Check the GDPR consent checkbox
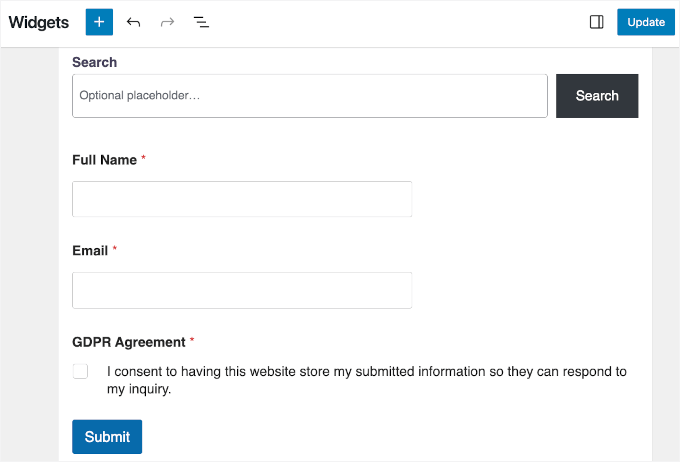The height and width of the screenshot is (462, 680). (81, 372)
